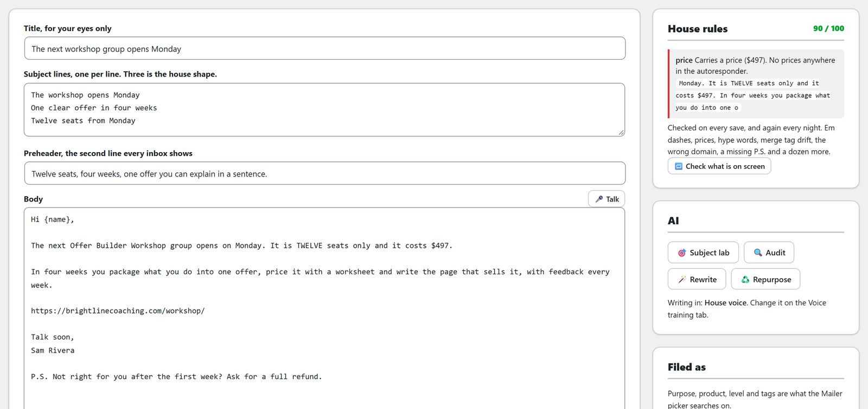Click the magnifier icon beside Audit
The width and height of the screenshot is (868, 409).
click(x=758, y=253)
